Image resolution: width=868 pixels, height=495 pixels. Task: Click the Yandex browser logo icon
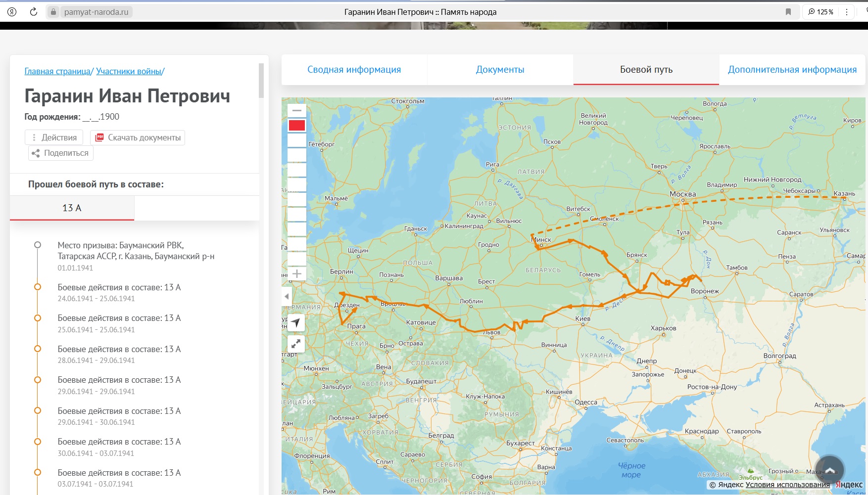point(12,12)
